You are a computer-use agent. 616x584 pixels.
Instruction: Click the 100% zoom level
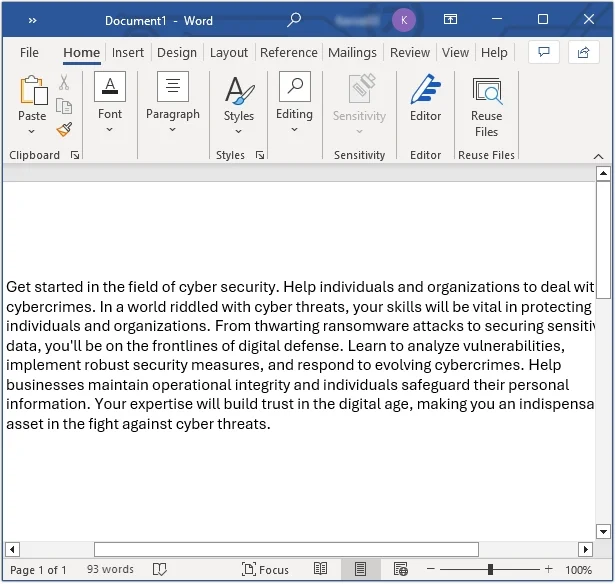[578, 569]
